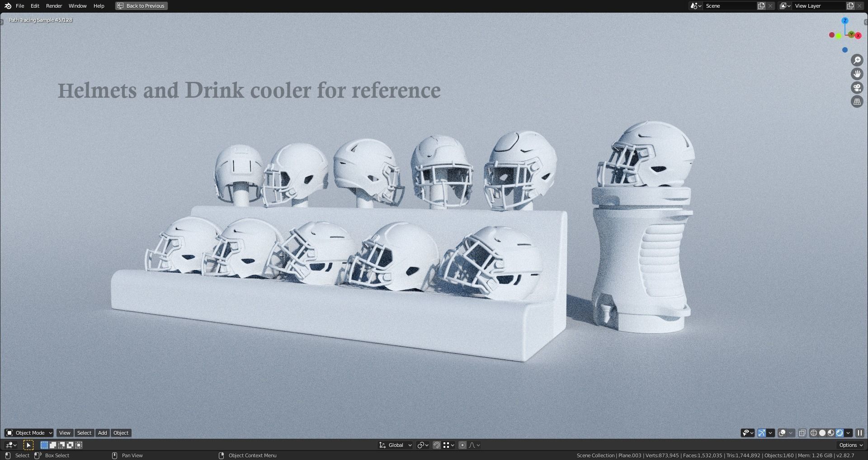Open the Object Mode dropdown
This screenshot has width=868, height=460.
29,433
